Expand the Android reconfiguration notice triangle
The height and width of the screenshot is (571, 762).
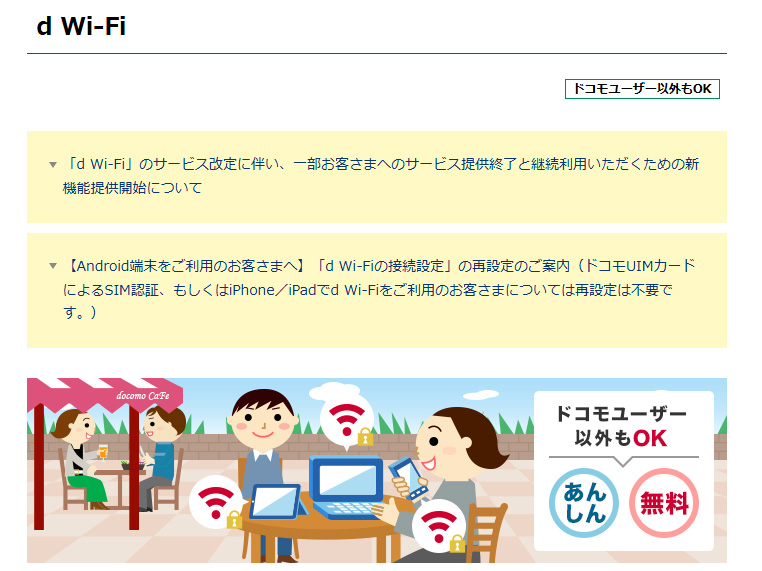coord(53,266)
